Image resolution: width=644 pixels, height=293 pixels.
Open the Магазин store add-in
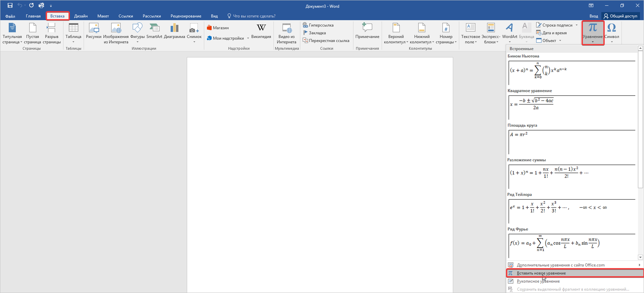(x=218, y=28)
